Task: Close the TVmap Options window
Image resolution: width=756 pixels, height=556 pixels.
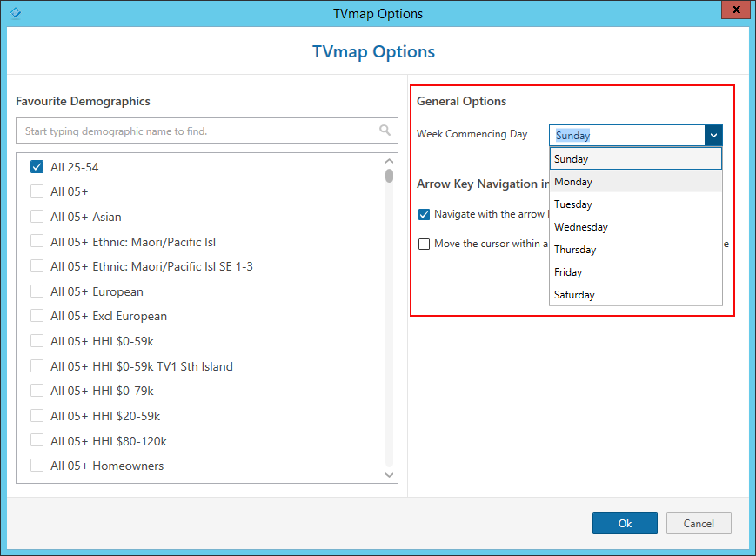Action: point(736,10)
